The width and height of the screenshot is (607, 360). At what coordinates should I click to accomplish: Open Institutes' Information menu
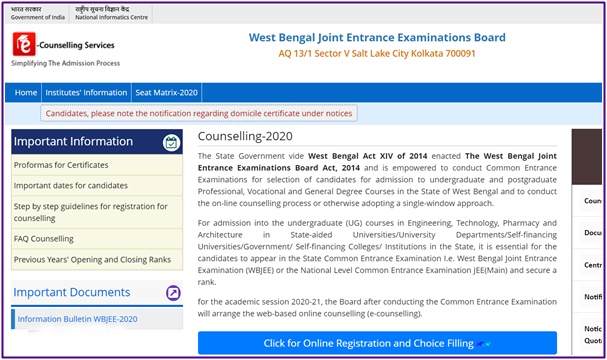[x=86, y=93]
